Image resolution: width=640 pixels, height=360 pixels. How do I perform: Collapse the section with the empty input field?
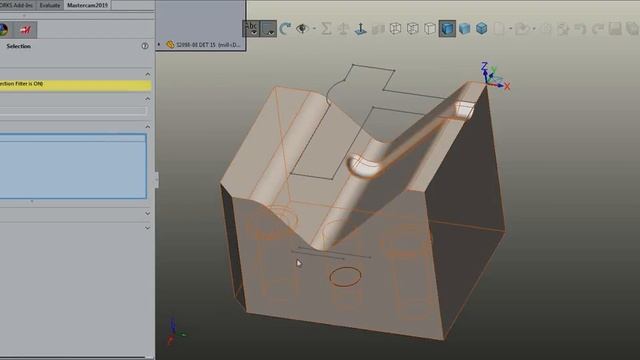[x=148, y=99]
